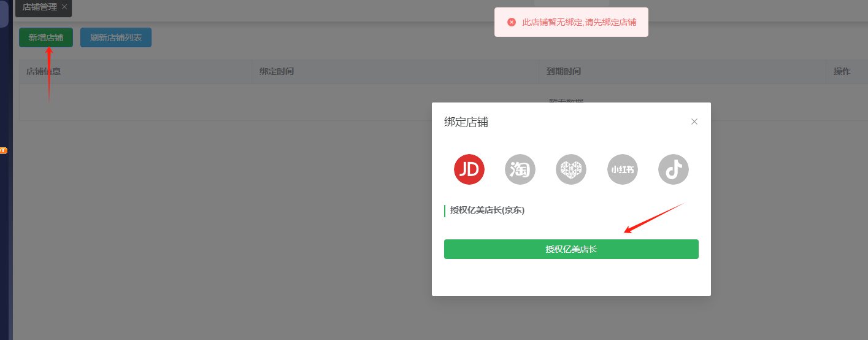
Task: Click the 授权亿美店长(京东) section label
Action: (487, 211)
